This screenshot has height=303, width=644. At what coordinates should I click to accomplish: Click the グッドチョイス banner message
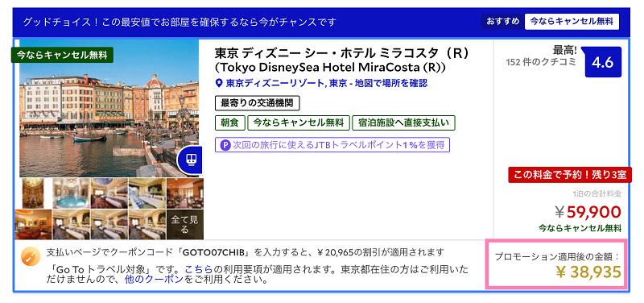coord(180,22)
